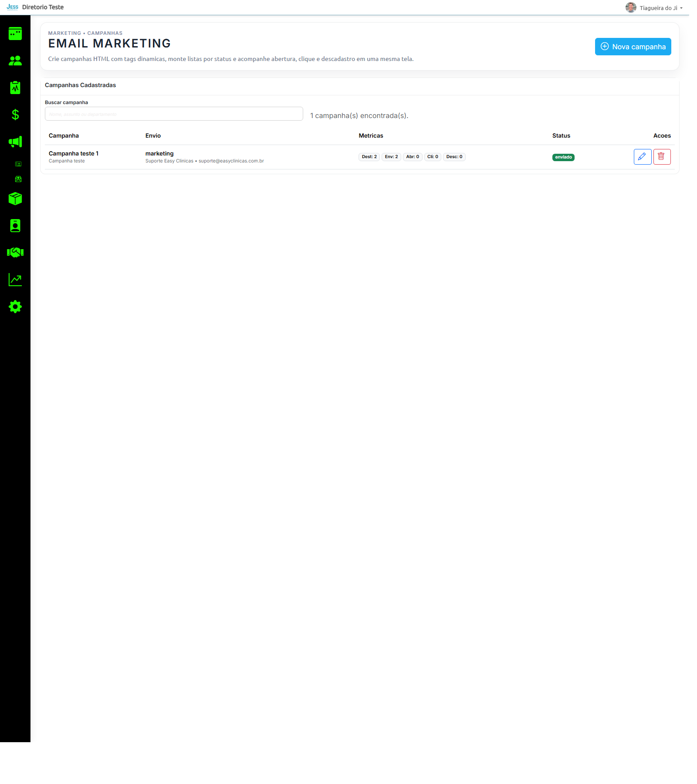Collapse the megaphone marketing menu

(x=15, y=142)
